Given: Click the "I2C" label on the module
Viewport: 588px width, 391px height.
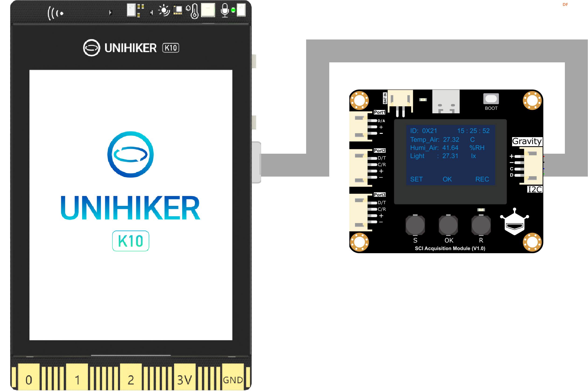Looking at the screenshot, I should pos(535,189).
